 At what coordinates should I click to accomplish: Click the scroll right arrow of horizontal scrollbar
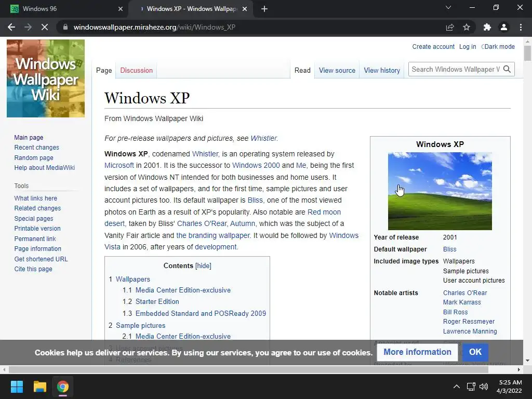pyautogui.click(x=519, y=369)
